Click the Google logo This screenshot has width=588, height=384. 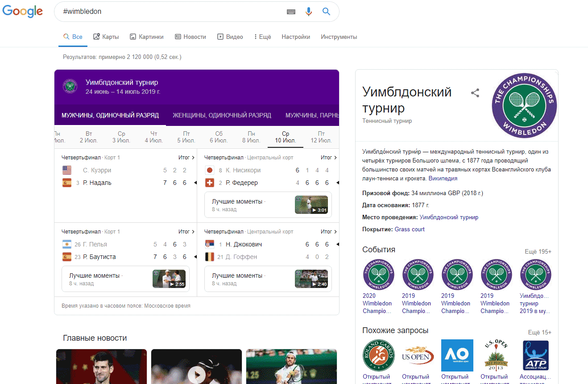coord(23,11)
